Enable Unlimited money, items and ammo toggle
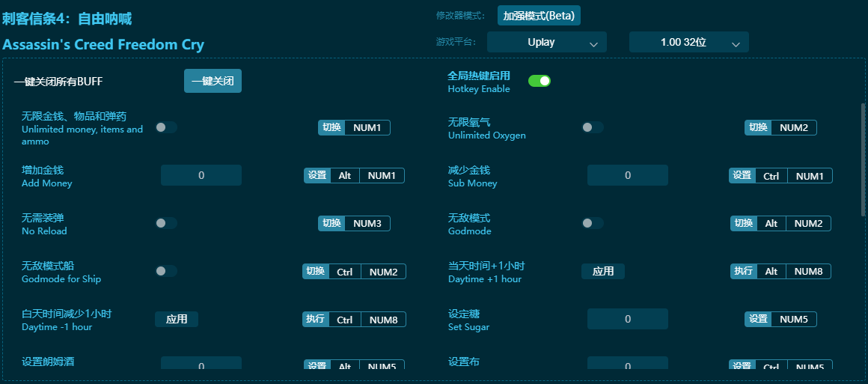The image size is (868, 384). 166,127
